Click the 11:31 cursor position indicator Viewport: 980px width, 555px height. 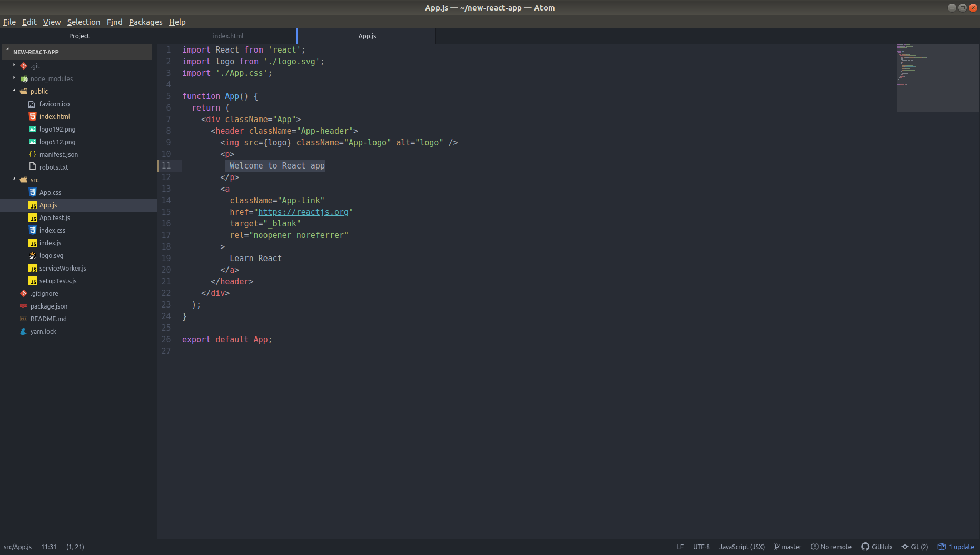pyautogui.click(x=48, y=547)
